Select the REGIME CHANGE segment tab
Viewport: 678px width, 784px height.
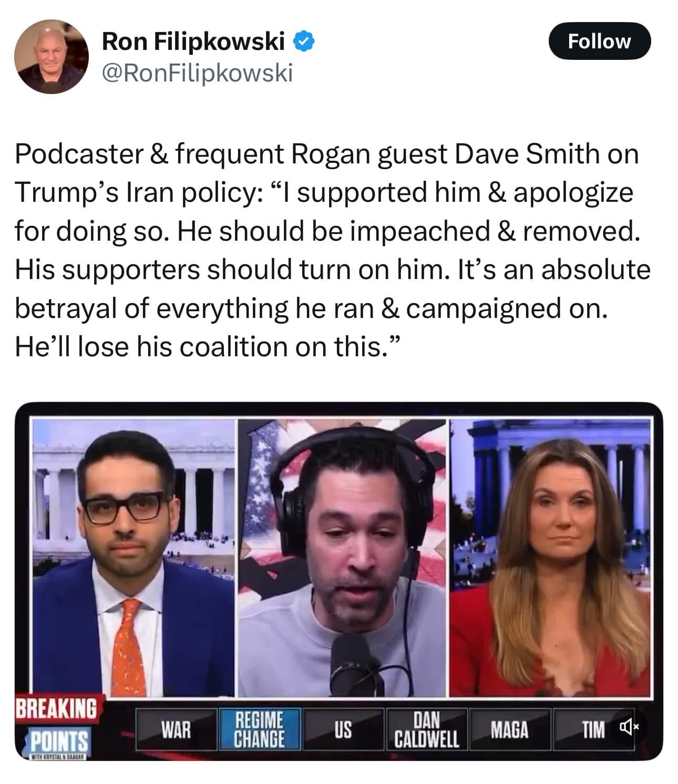(260, 729)
